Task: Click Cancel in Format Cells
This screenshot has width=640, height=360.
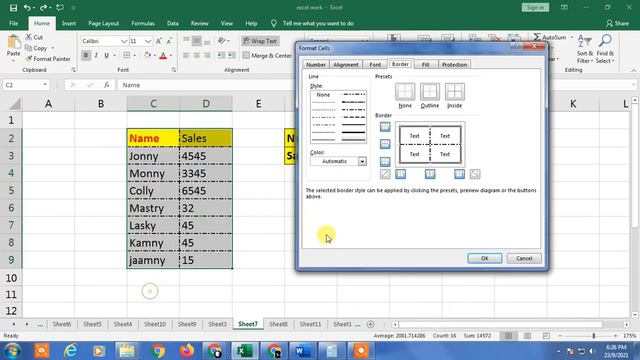Action: coord(524,258)
